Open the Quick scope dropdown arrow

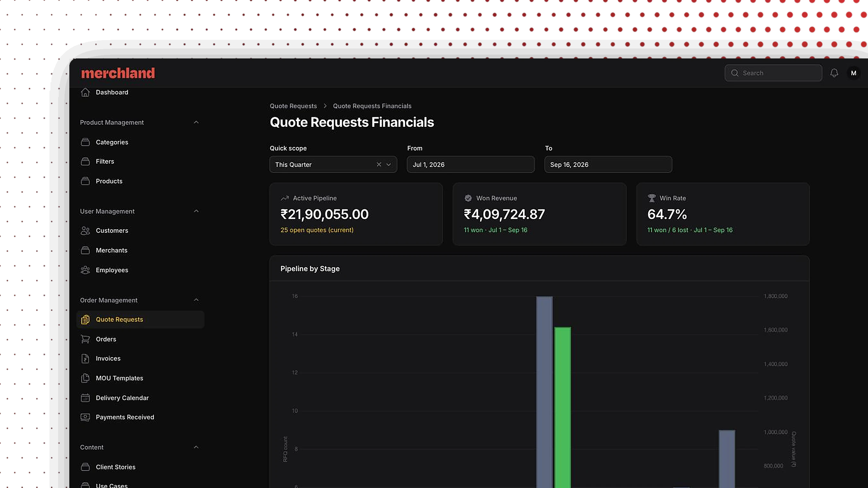pyautogui.click(x=388, y=164)
